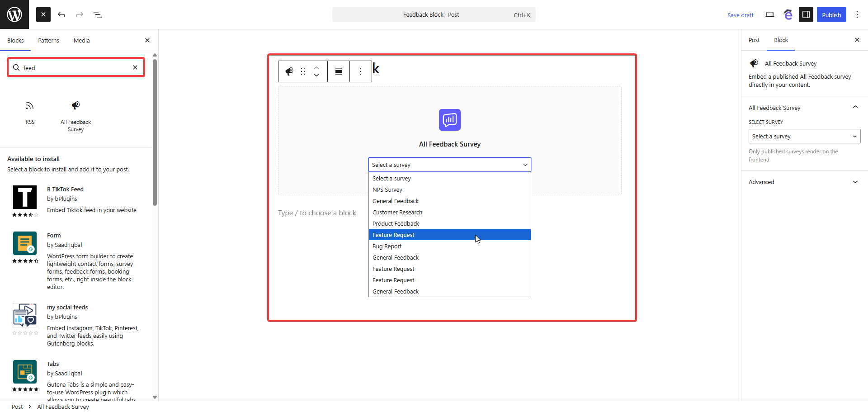The width and height of the screenshot is (868, 412).
Task: Click the block drag handle in the toolbar
Action: pos(303,71)
